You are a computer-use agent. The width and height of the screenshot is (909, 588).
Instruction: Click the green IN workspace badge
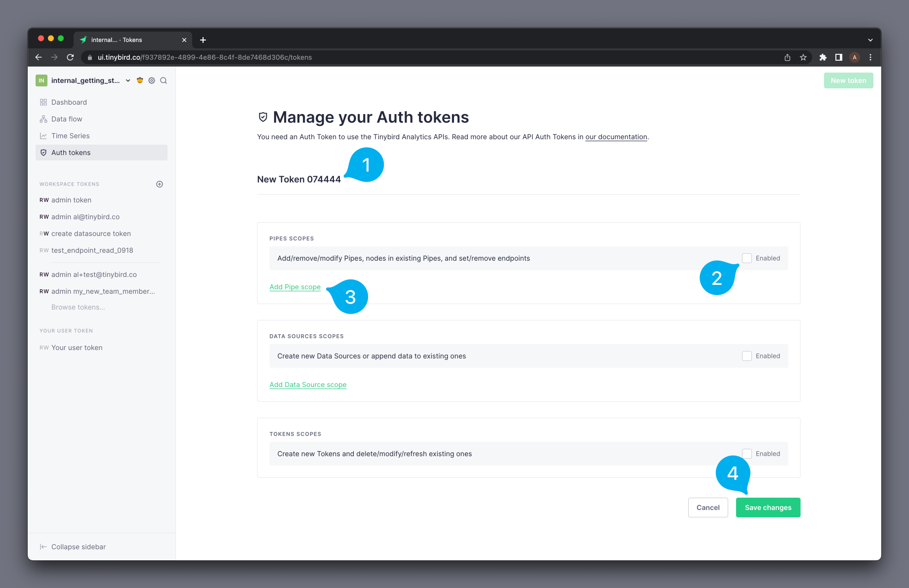coord(41,80)
